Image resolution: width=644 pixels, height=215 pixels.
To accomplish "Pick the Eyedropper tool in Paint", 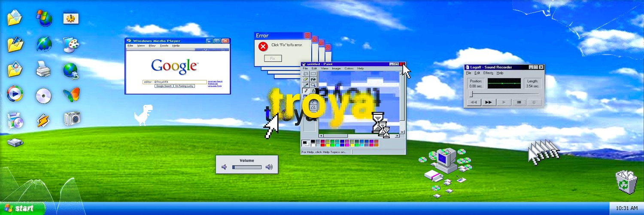I will 306,85.
